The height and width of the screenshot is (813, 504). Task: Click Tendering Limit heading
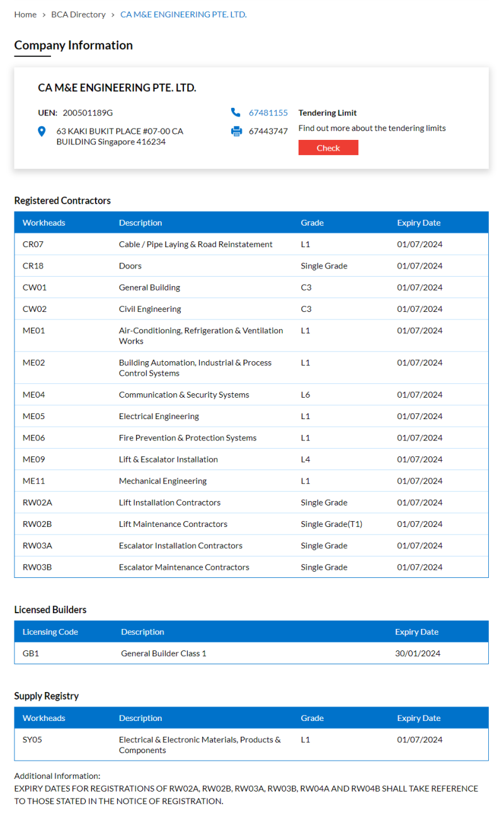click(328, 113)
